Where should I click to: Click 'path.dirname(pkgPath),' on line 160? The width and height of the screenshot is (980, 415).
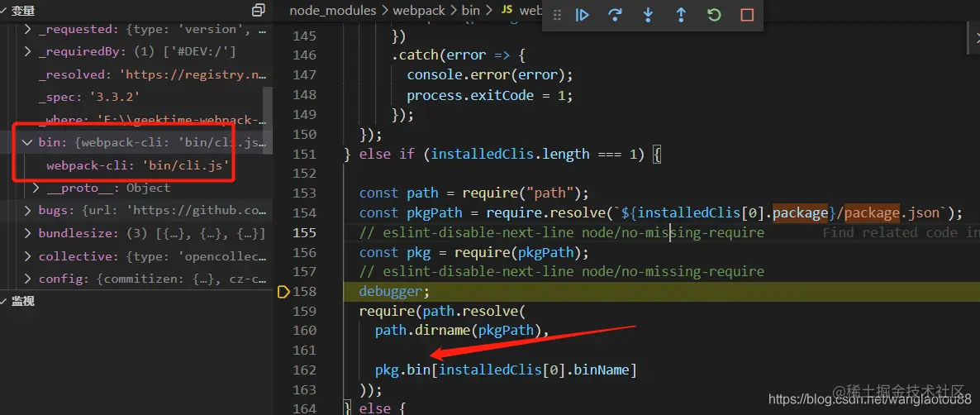tap(462, 331)
